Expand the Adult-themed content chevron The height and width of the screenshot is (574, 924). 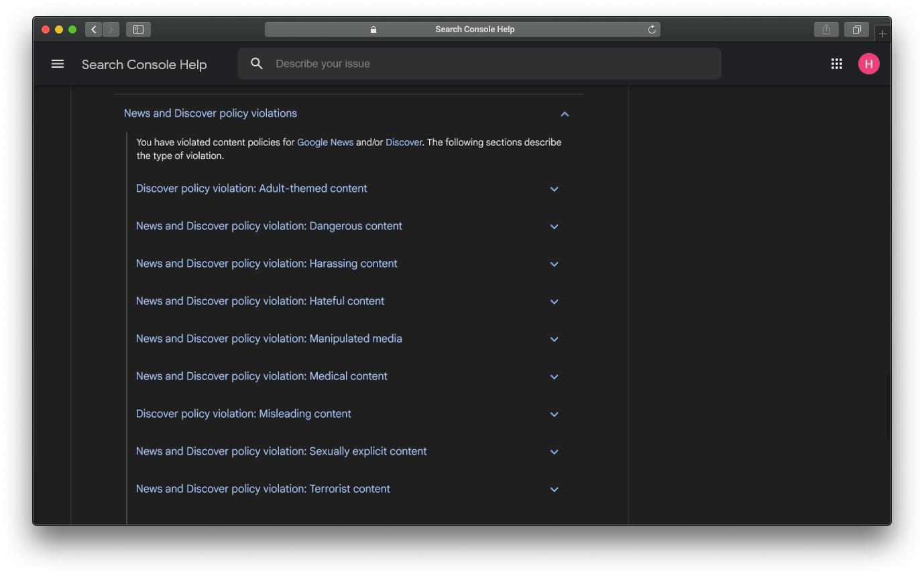pyautogui.click(x=555, y=189)
